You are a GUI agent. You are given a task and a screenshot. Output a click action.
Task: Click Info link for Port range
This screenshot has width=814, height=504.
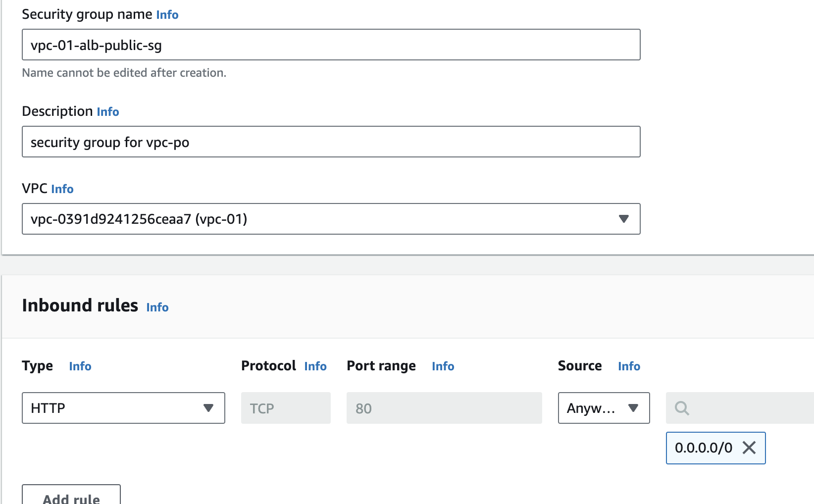443,366
